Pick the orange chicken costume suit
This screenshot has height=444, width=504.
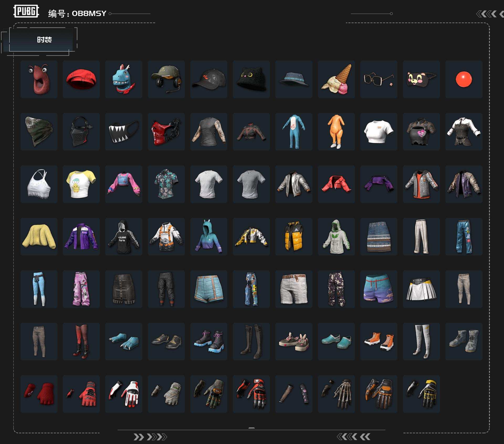(x=336, y=132)
